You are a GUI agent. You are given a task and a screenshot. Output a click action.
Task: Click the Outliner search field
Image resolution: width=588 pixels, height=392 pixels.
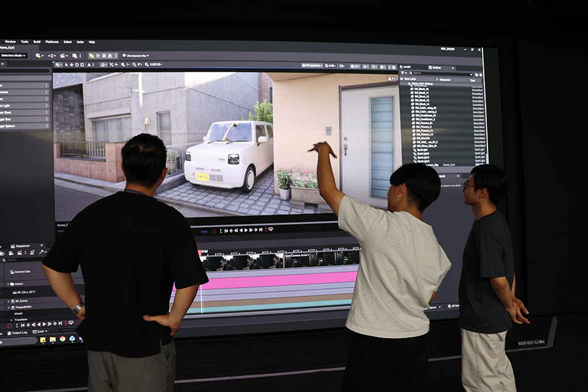click(x=441, y=73)
